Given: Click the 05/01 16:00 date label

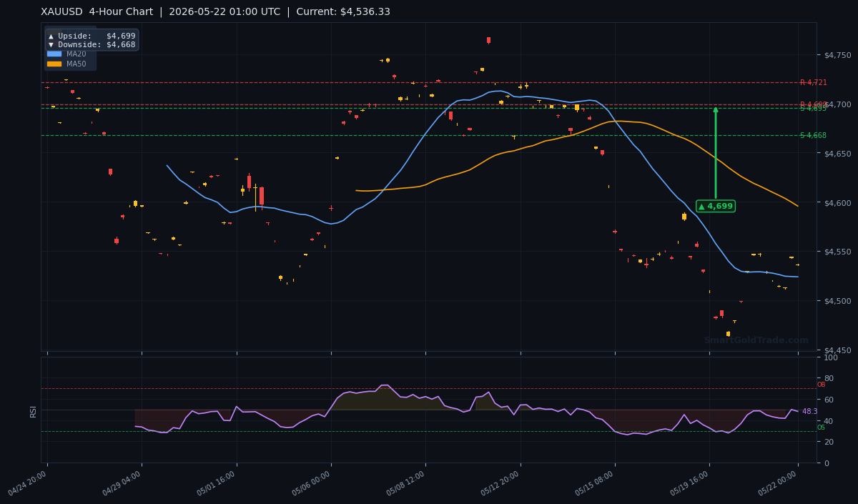Looking at the screenshot, I should (217, 483).
